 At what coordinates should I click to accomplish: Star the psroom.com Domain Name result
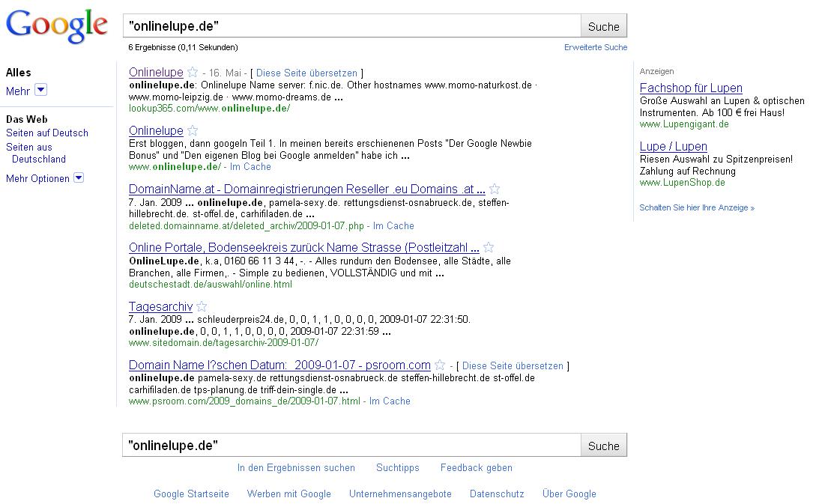tap(440, 365)
